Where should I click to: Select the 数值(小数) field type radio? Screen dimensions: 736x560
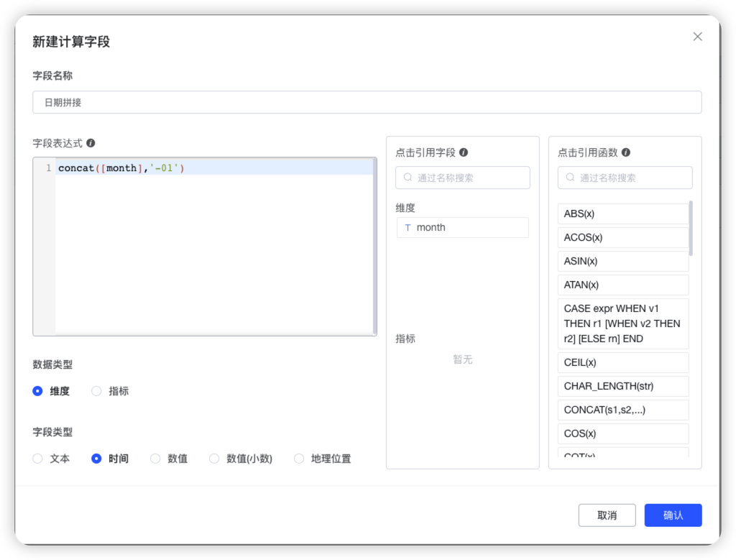click(214, 458)
